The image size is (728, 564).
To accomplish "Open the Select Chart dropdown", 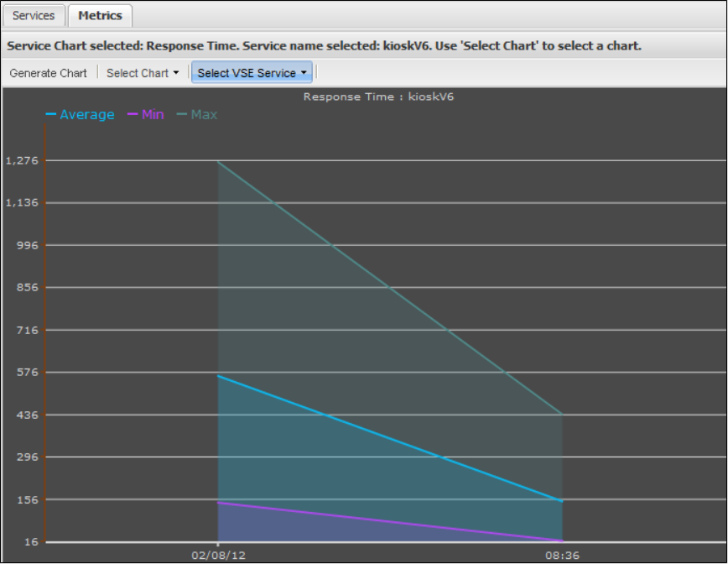I will click(x=143, y=73).
